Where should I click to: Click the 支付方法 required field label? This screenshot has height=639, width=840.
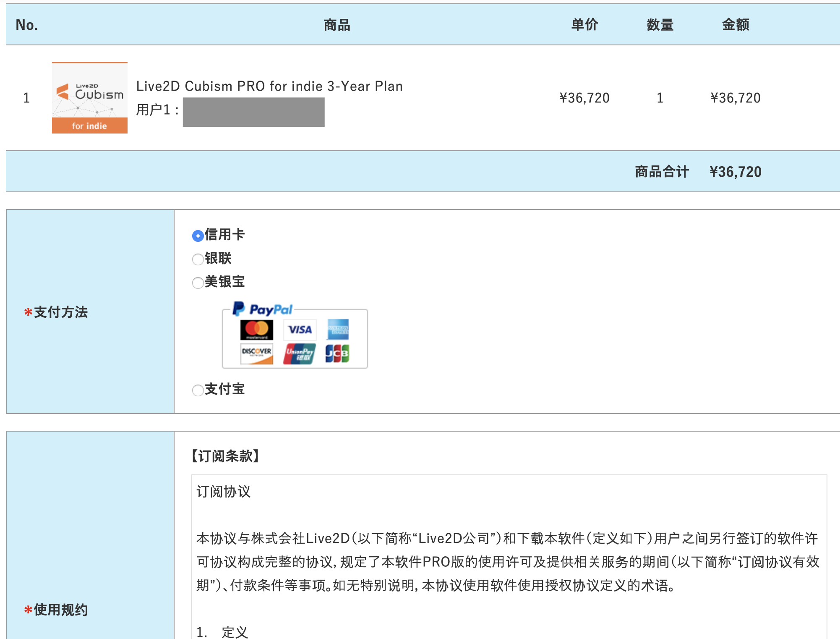point(56,312)
